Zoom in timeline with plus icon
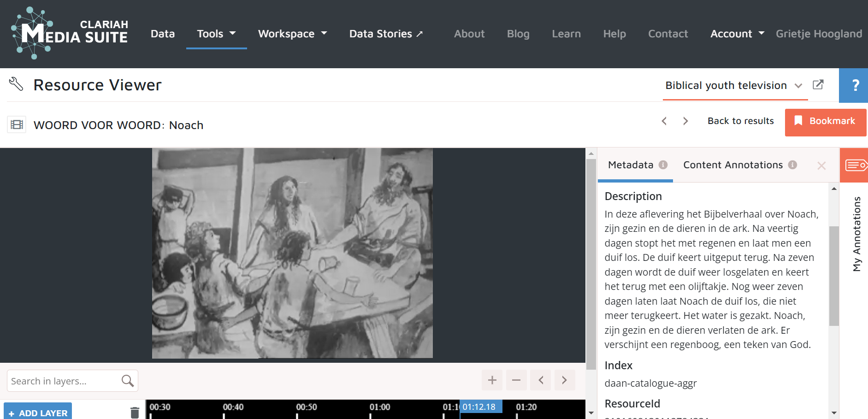The image size is (868, 419). [x=492, y=380]
